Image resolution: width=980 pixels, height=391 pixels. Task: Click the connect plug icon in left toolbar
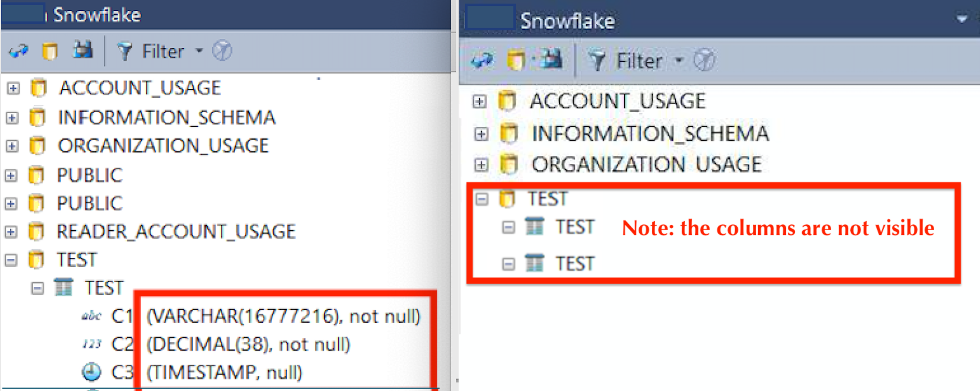pyautogui.click(x=19, y=51)
